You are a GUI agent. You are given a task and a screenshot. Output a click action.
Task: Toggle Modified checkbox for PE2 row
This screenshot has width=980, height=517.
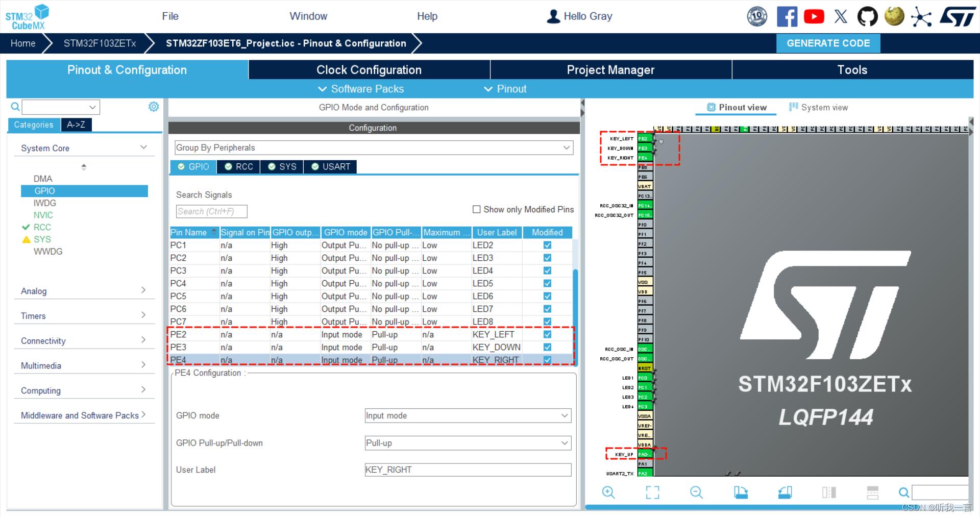[547, 334]
